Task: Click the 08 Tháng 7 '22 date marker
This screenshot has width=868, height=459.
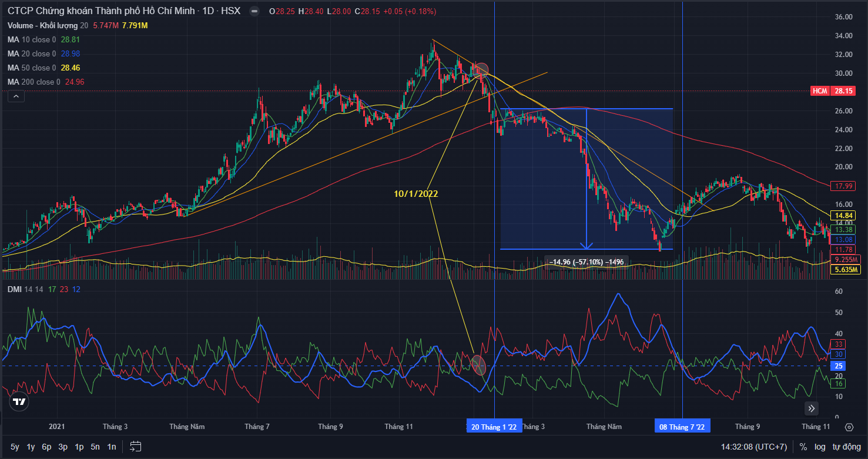Action: point(682,427)
